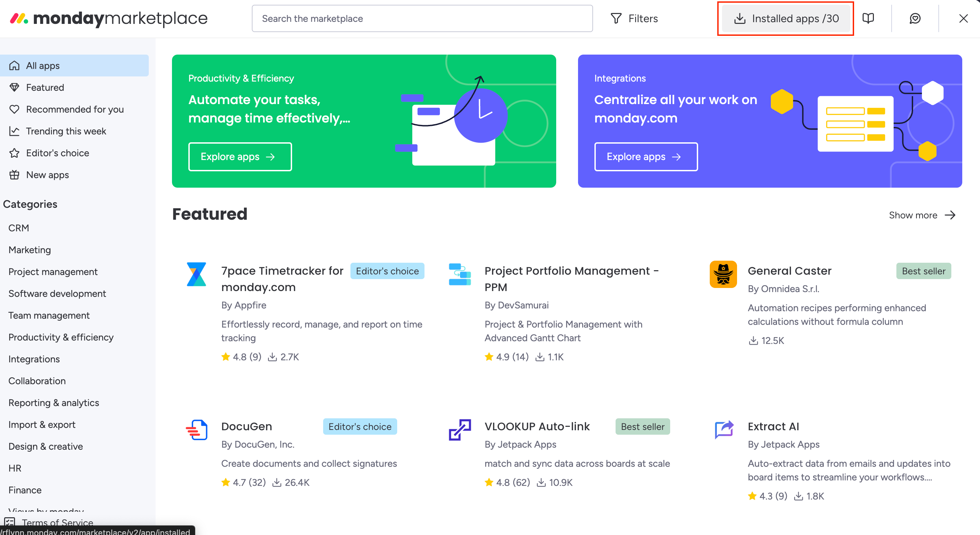Viewport: 980px width, 535px height.
Task: Click Best seller badge on General Caster
Action: click(923, 271)
